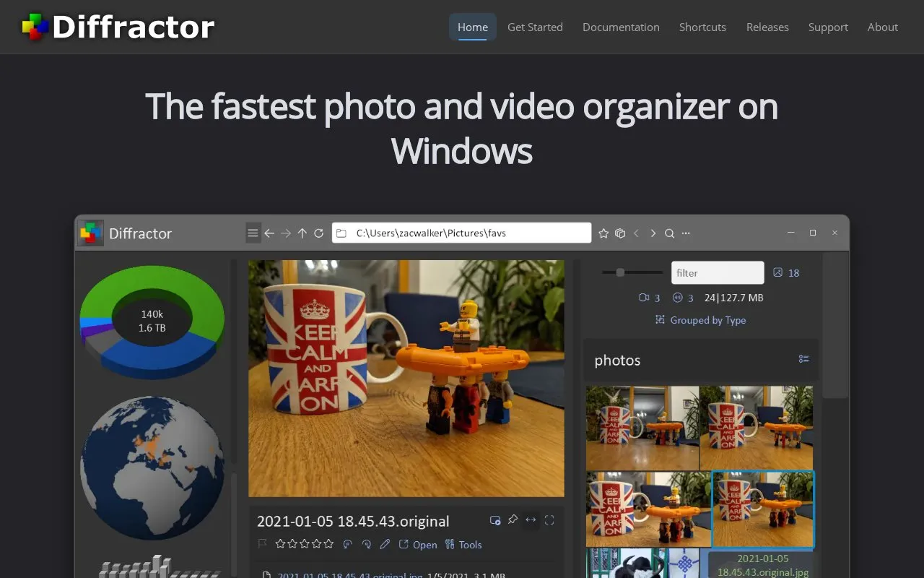Click the forward arrow next to back arrow
This screenshot has width=924, height=578.
pos(286,233)
